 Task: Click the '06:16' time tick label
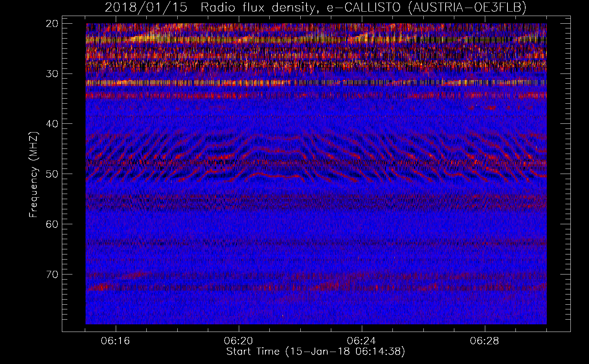coord(115,341)
